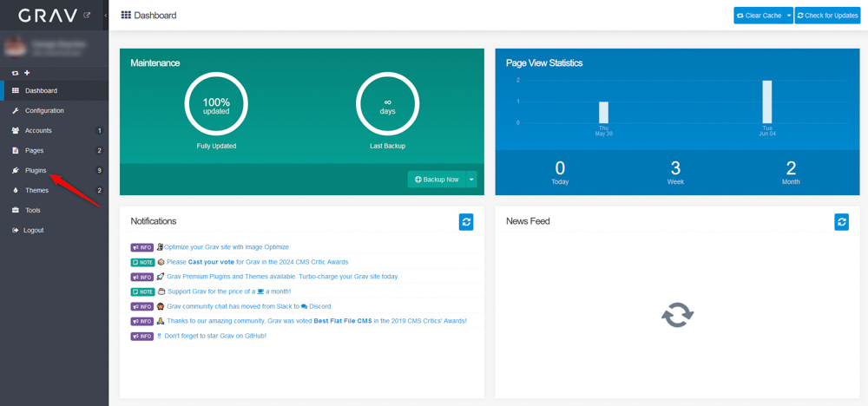Click the Pages document icon
Screen dimensions: 868x406
pos(15,150)
